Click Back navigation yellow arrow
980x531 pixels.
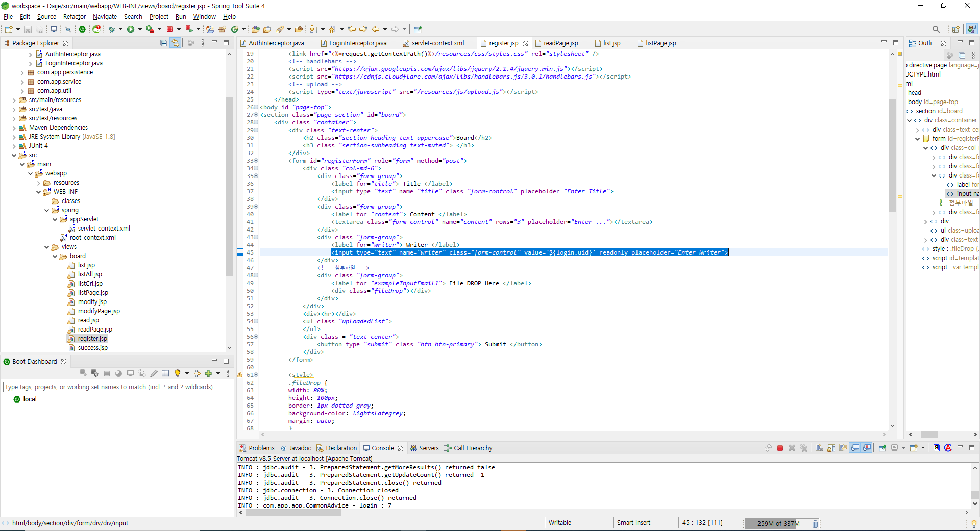(x=376, y=29)
